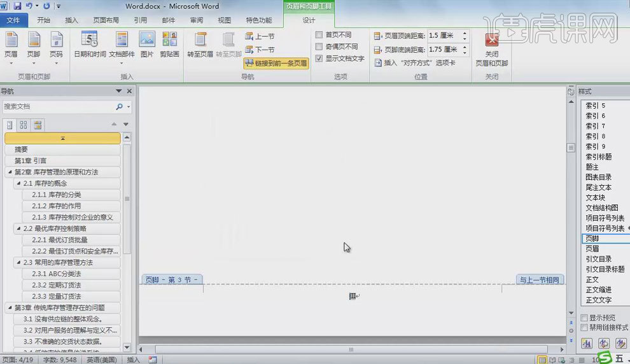Click 字数: 9,548 word count
This screenshot has height=364, width=630.
pos(60,360)
